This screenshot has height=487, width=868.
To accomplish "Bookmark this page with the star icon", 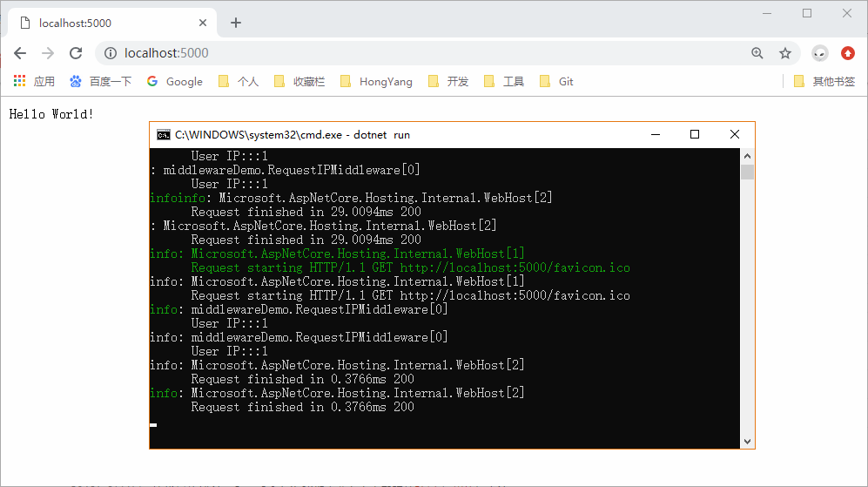I will (785, 53).
